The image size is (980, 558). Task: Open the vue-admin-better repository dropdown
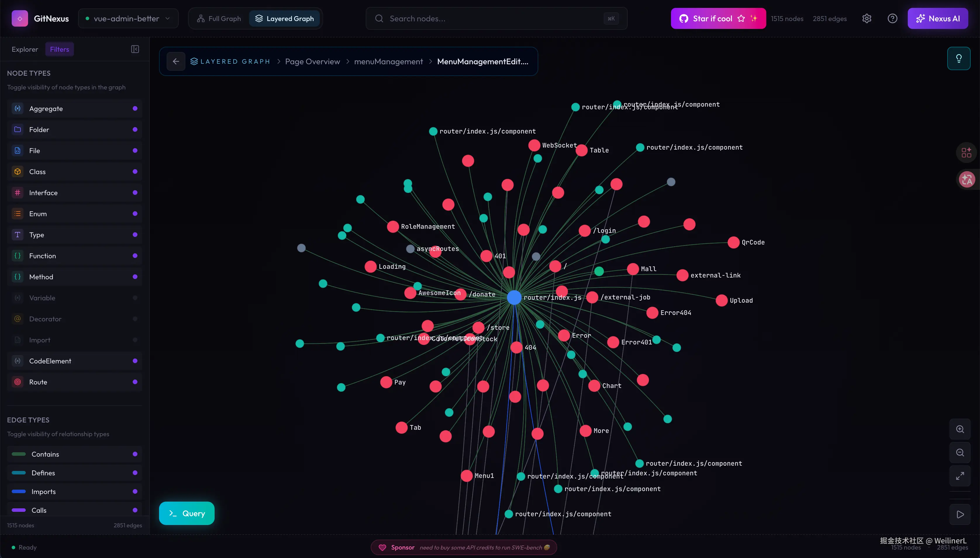pyautogui.click(x=128, y=18)
